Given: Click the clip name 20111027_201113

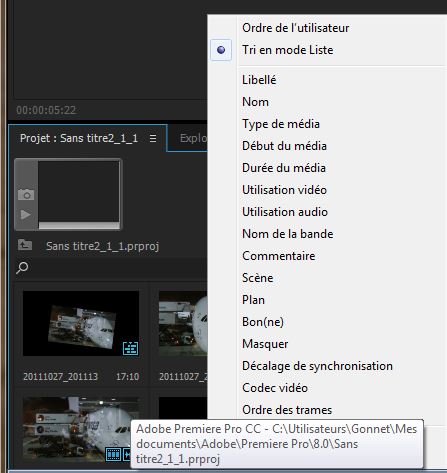Looking at the screenshot, I should point(60,377).
